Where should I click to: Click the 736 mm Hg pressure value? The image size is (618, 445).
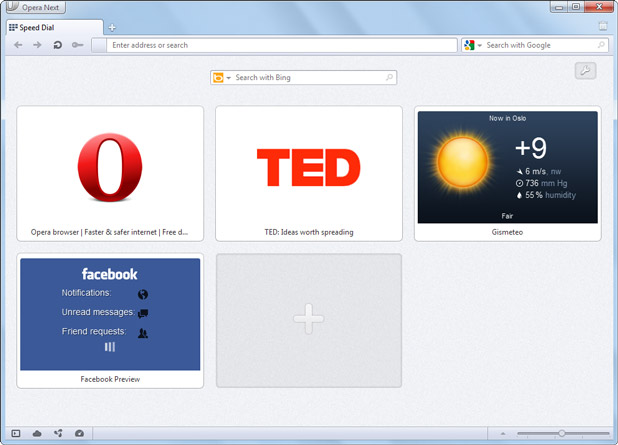546,183
